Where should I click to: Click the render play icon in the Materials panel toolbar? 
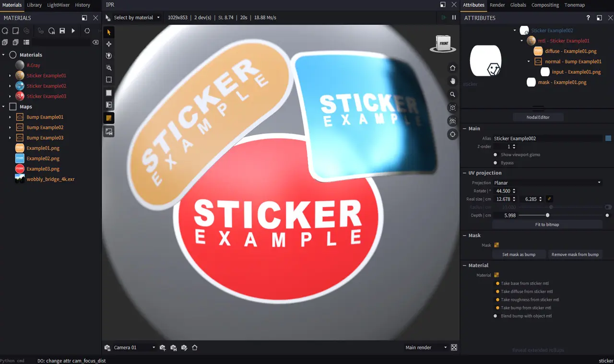73,30
